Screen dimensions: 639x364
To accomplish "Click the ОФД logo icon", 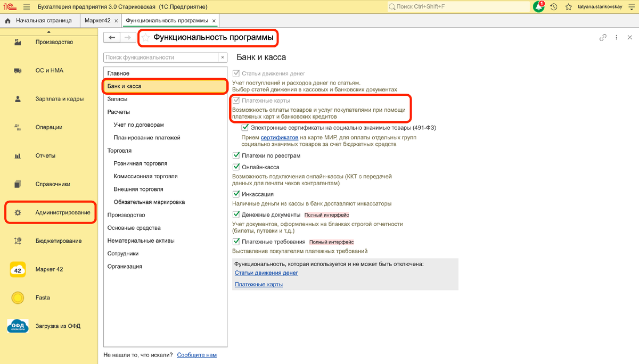I will pos(18,326).
